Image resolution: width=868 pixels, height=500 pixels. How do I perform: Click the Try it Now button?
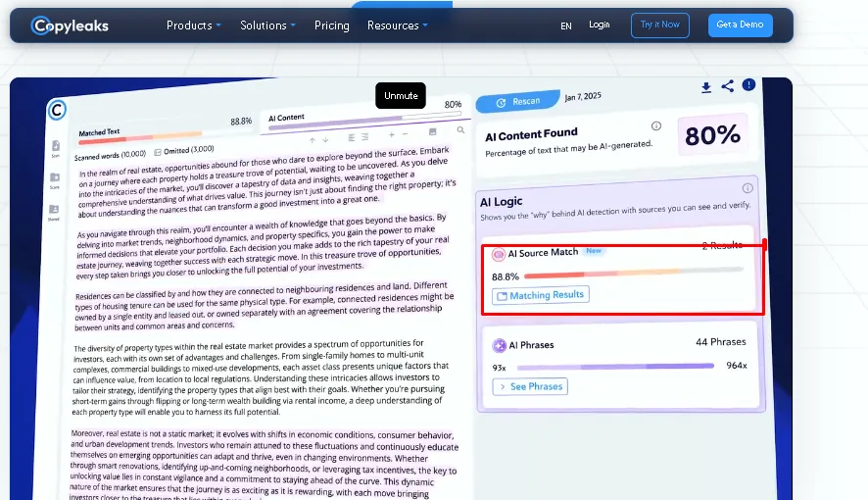point(660,25)
